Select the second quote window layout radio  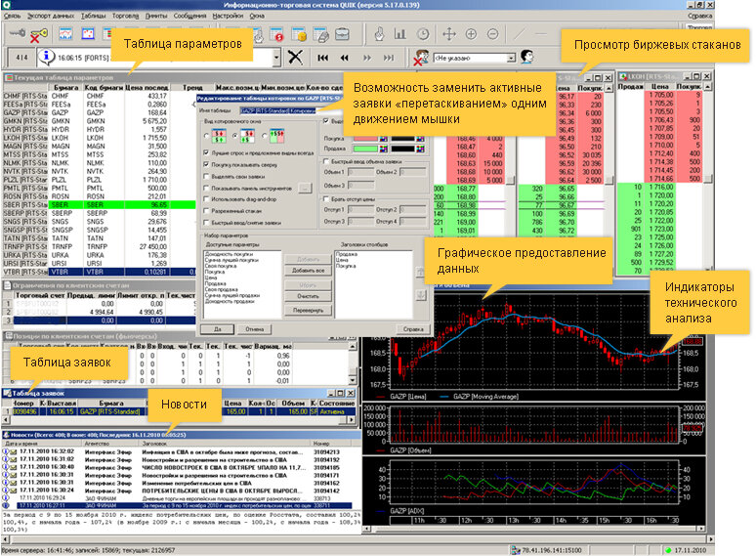point(235,137)
